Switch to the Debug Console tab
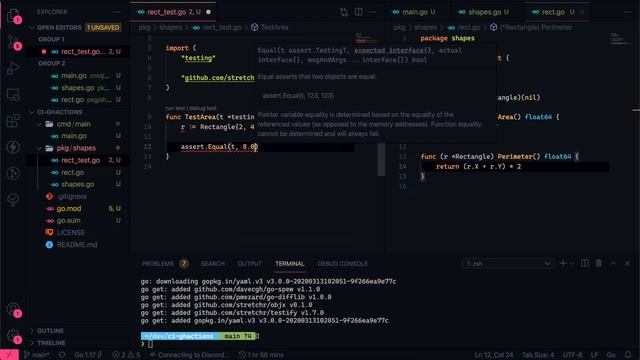 (x=342, y=264)
